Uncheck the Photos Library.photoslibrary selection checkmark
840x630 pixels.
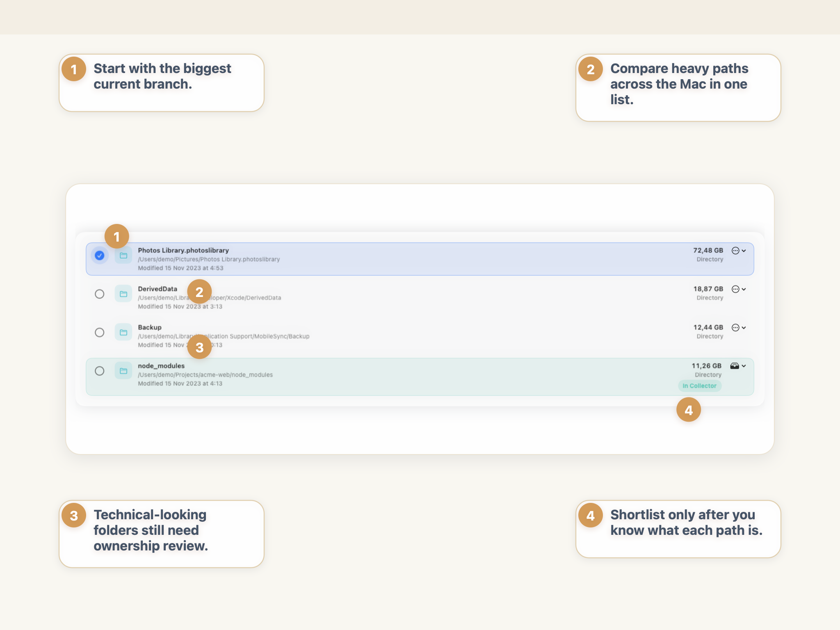(100, 256)
